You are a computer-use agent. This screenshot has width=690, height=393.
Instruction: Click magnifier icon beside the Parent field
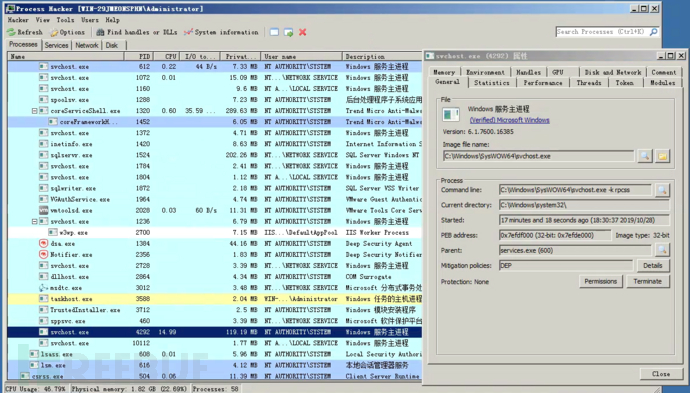(x=662, y=250)
